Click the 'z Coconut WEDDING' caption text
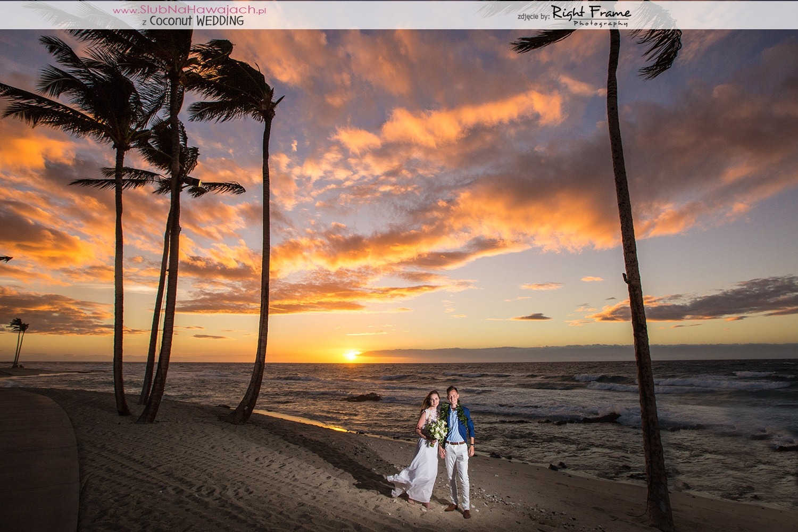The image size is (798, 532). point(193,21)
